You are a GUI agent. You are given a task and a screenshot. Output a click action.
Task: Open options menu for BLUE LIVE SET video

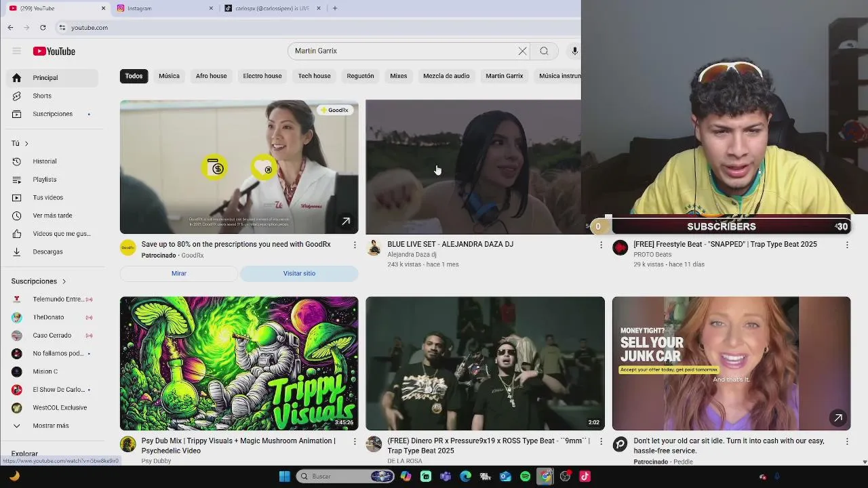click(600, 245)
